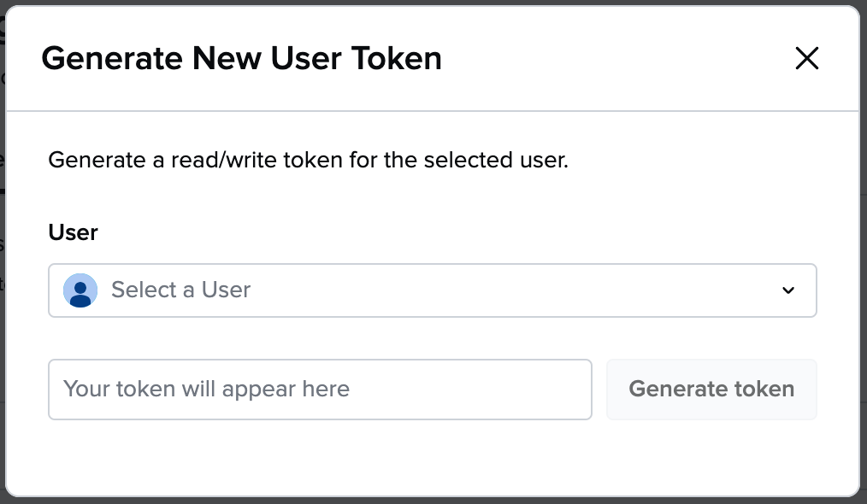Click 'Your token will appear here' placeholder

point(206,389)
